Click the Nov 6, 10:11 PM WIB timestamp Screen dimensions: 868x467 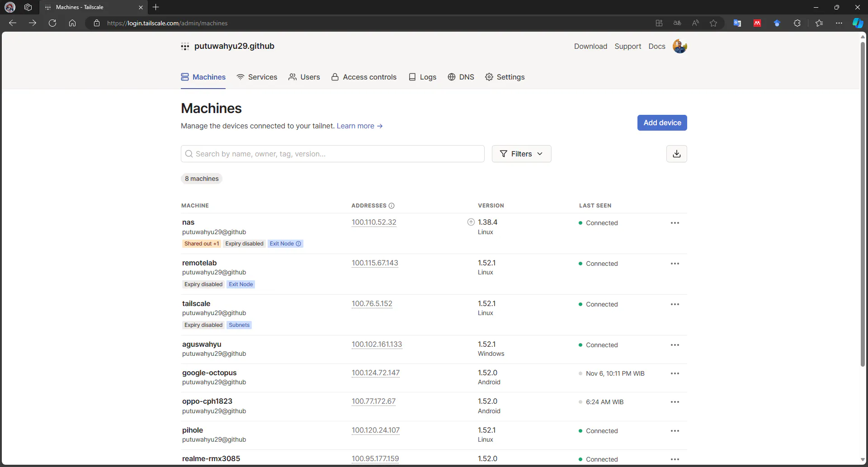[x=615, y=373]
